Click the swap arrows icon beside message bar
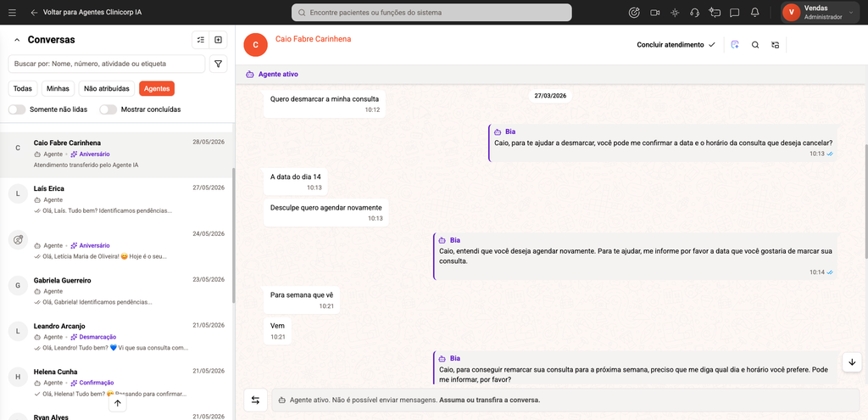Screen dimensions: 868x420 click(x=255, y=400)
